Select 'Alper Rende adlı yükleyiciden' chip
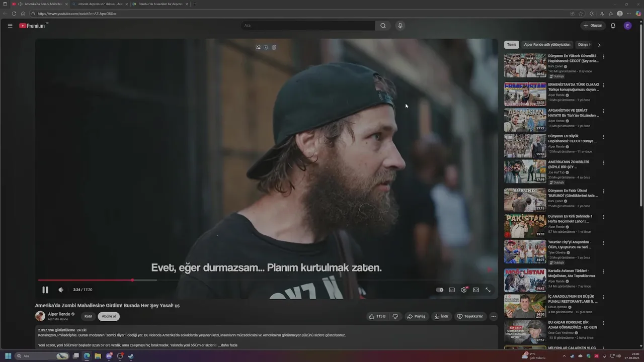 [x=547, y=45]
